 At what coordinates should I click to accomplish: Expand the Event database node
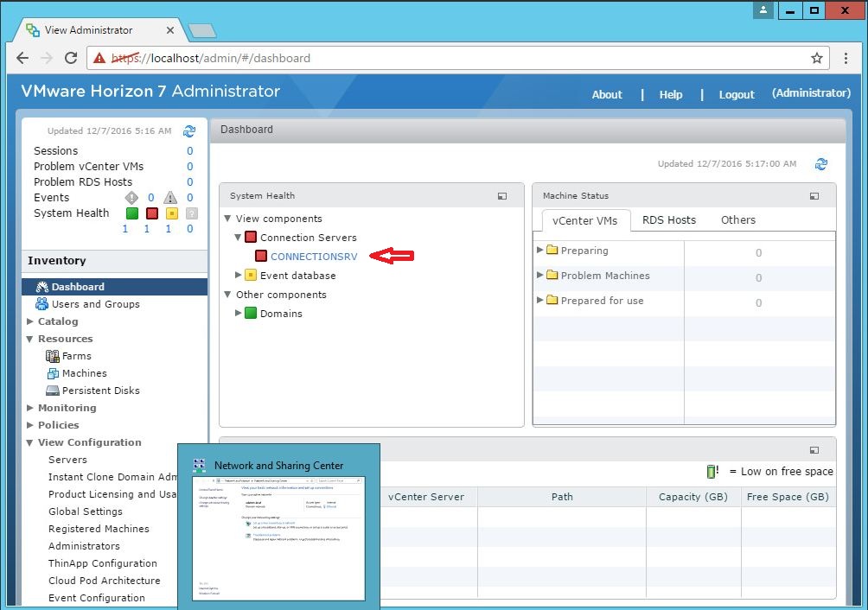pyautogui.click(x=238, y=275)
